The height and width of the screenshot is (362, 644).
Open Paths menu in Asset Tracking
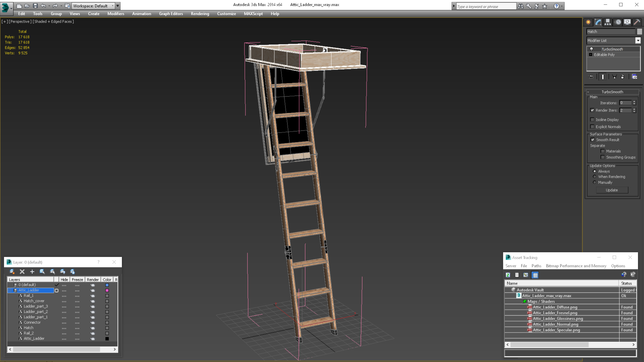tap(536, 266)
